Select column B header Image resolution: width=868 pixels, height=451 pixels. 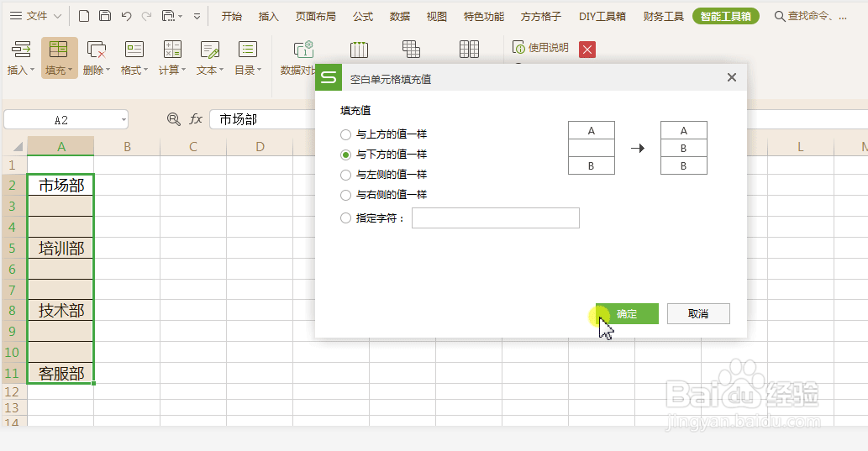pos(128,147)
